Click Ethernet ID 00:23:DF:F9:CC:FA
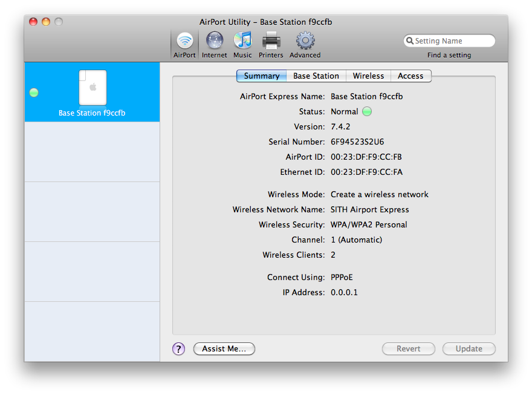The width and height of the screenshot is (532, 395). [366, 172]
